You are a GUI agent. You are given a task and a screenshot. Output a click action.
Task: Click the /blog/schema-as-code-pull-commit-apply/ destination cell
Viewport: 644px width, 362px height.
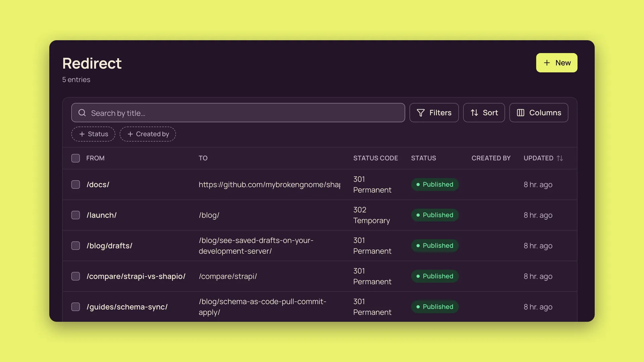262,307
